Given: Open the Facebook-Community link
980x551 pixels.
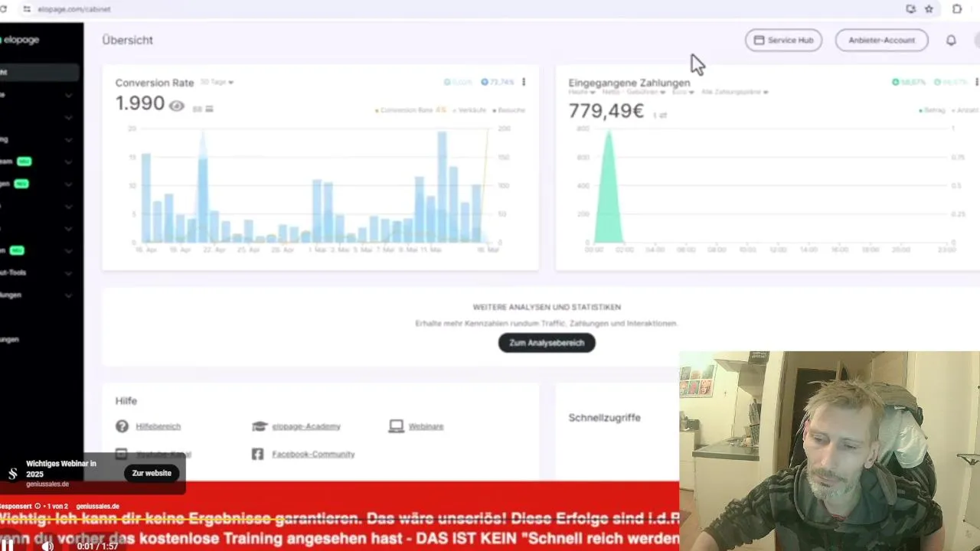Looking at the screenshot, I should [x=313, y=454].
